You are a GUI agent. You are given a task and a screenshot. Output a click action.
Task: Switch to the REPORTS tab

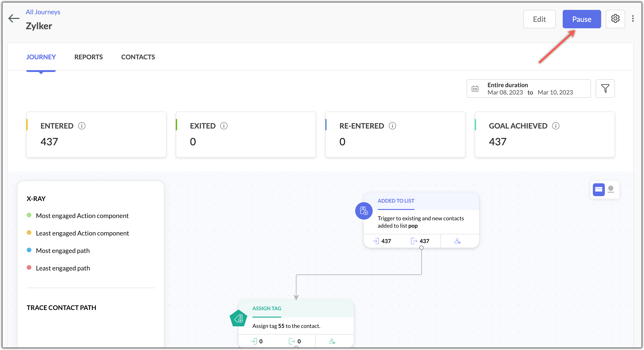pyautogui.click(x=88, y=57)
